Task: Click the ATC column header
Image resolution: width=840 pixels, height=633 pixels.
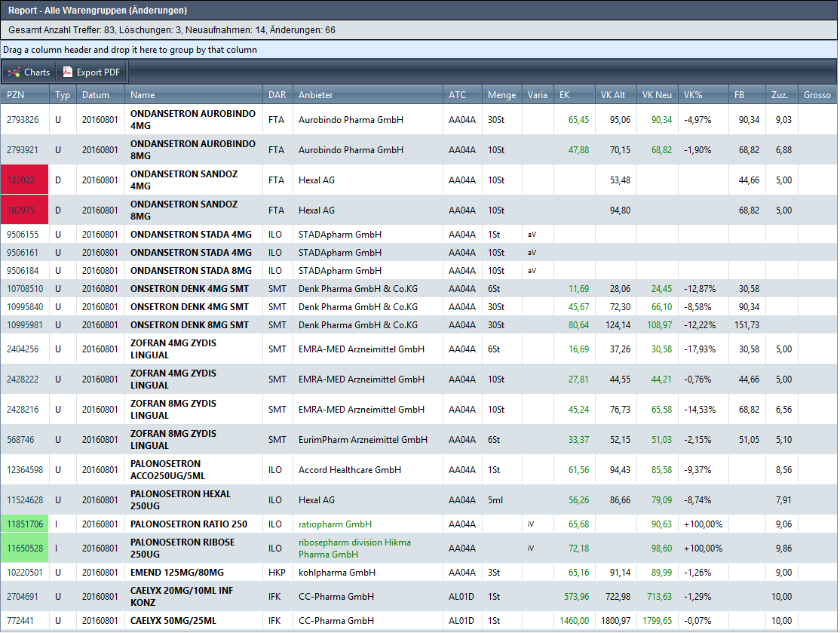Action: (x=462, y=95)
